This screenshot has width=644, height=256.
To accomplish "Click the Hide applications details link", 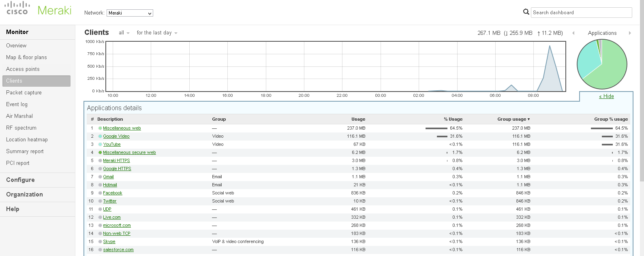I will click(x=606, y=96).
